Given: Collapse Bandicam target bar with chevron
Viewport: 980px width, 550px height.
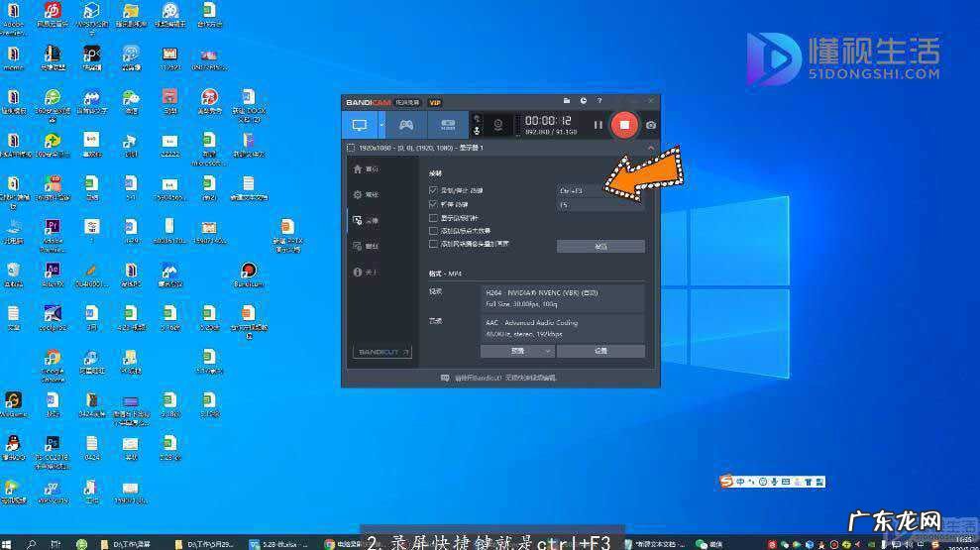Looking at the screenshot, I should [651, 148].
